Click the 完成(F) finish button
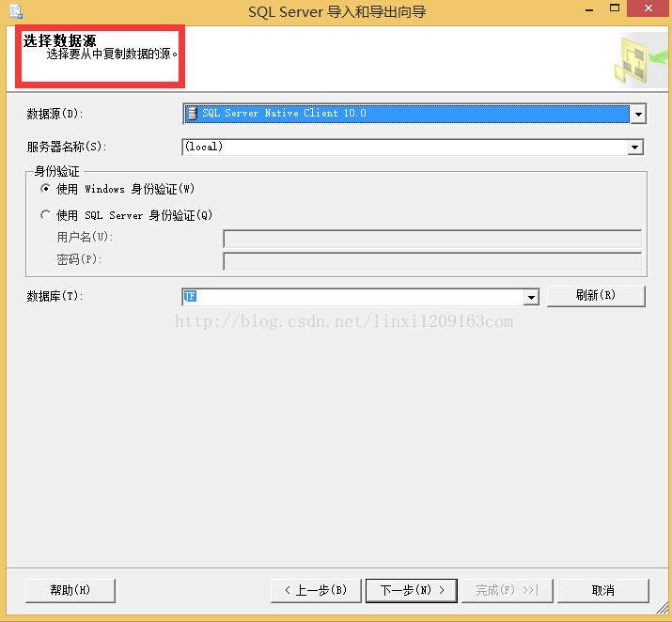672x622 pixels. [x=507, y=590]
